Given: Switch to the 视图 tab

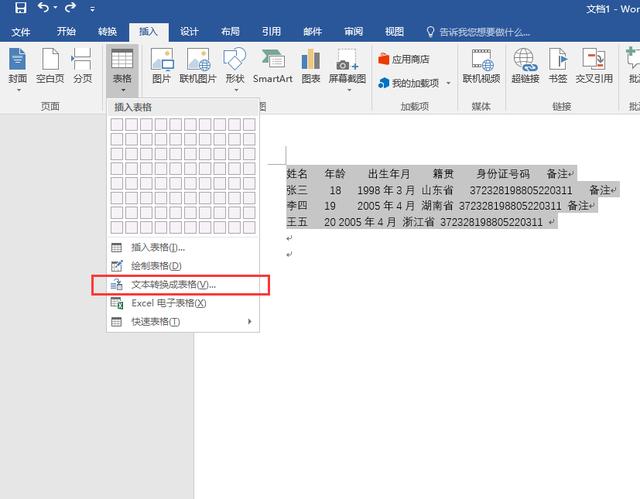Looking at the screenshot, I should pos(394,32).
